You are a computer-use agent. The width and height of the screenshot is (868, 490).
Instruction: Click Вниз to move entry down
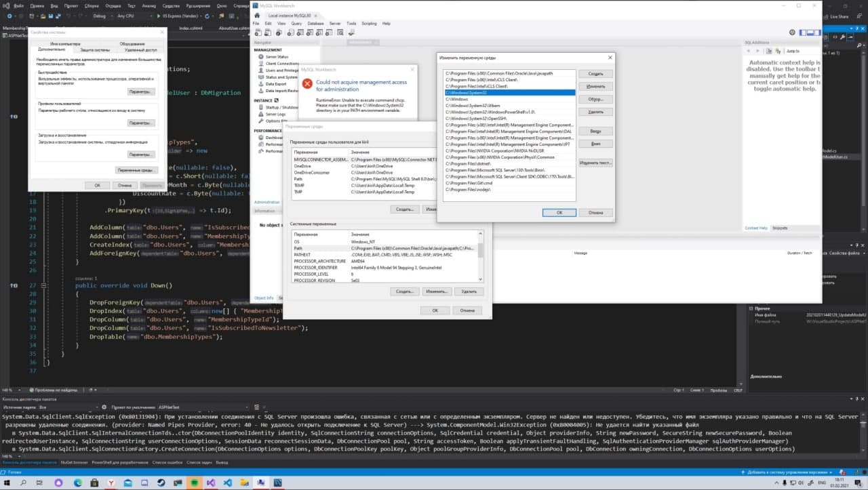(595, 144)
